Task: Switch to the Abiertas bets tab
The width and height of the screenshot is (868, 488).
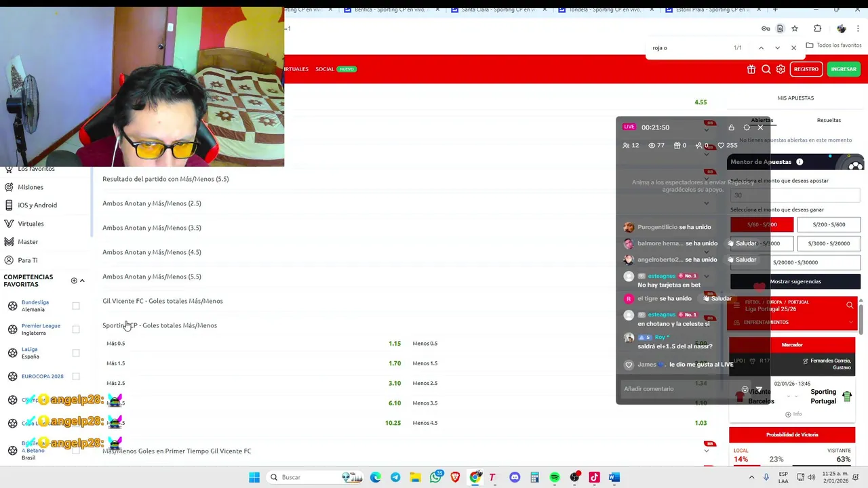Action: 762,120
